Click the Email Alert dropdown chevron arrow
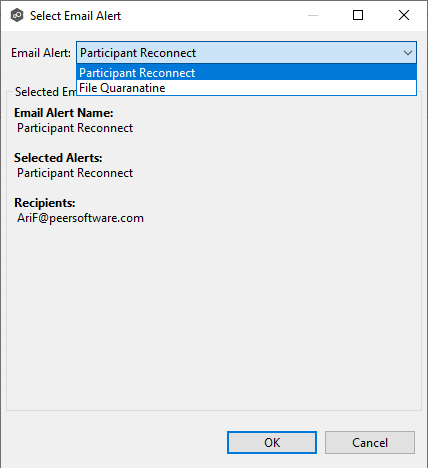Viewport: 428px width, 468px height. point(408,53)
